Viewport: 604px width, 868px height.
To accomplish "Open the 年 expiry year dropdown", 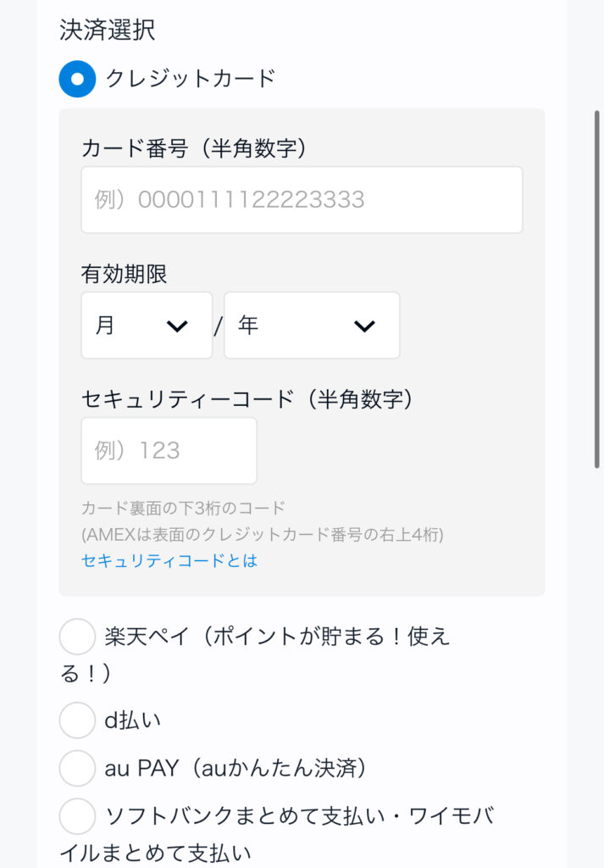I will pyautogui.click(x=311, y=325).
